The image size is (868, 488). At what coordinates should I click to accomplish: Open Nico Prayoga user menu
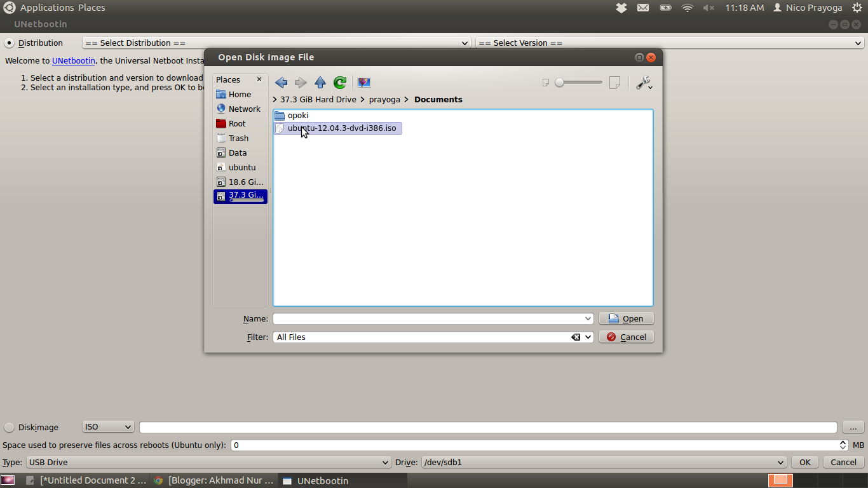pos(808,8)
